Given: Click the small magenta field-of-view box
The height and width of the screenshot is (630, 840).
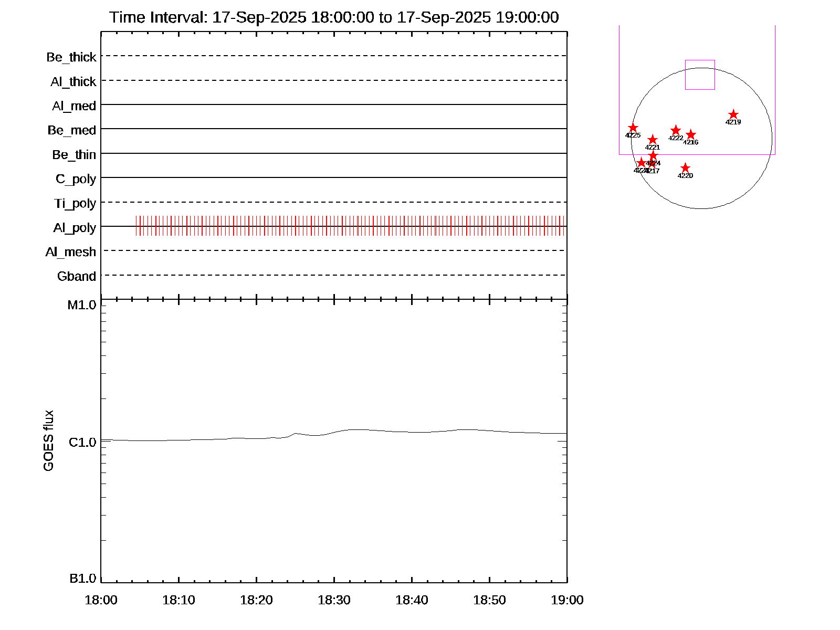Looking at the screenshot, I should (x=700, y=75).
